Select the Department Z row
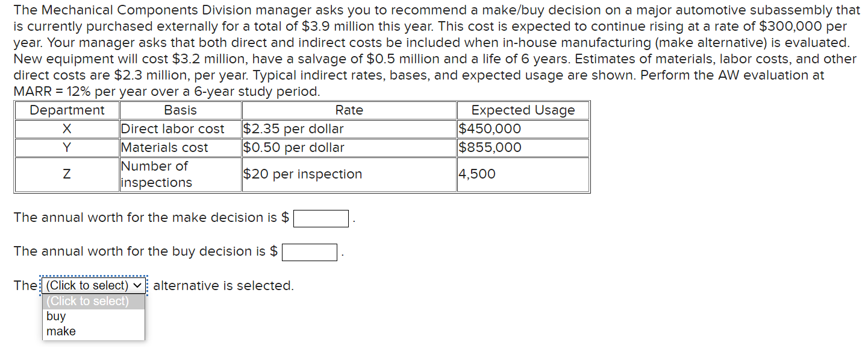 [x=66, y=174]
